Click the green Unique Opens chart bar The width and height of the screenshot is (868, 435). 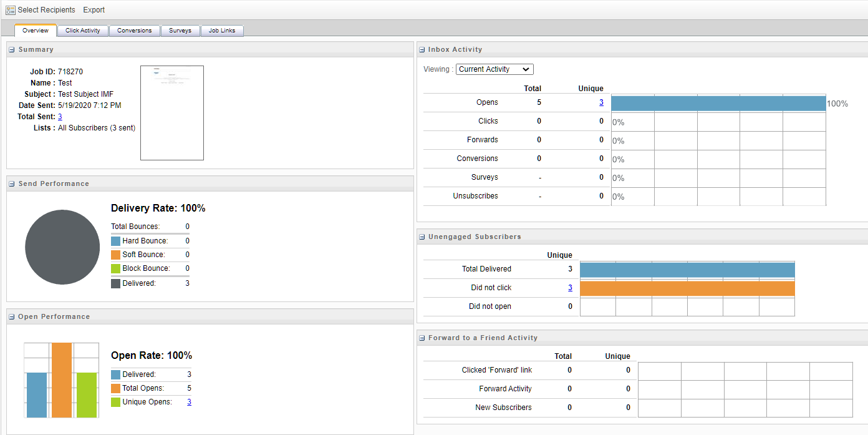tap(87, 395)
